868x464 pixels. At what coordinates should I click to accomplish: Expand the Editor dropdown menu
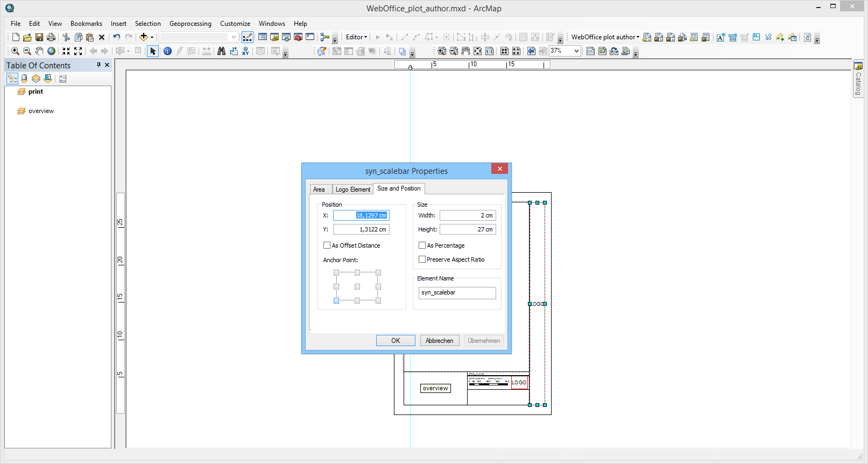click(356, 37)
